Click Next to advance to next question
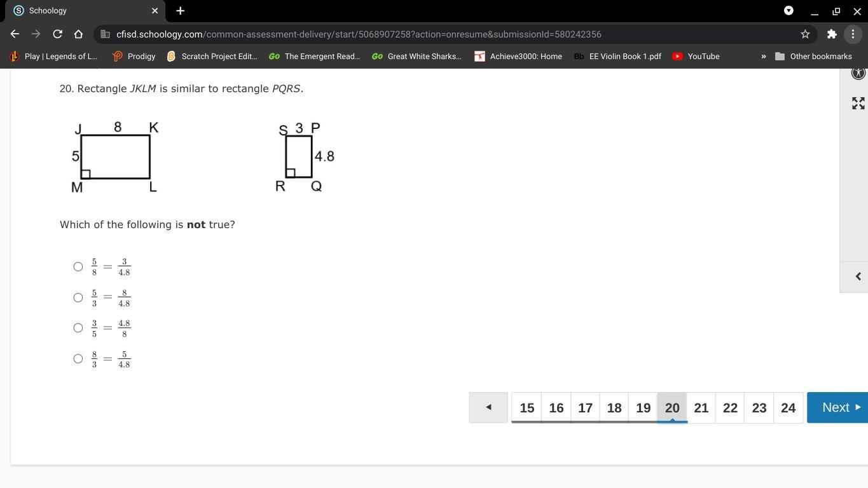 (837, 407)
